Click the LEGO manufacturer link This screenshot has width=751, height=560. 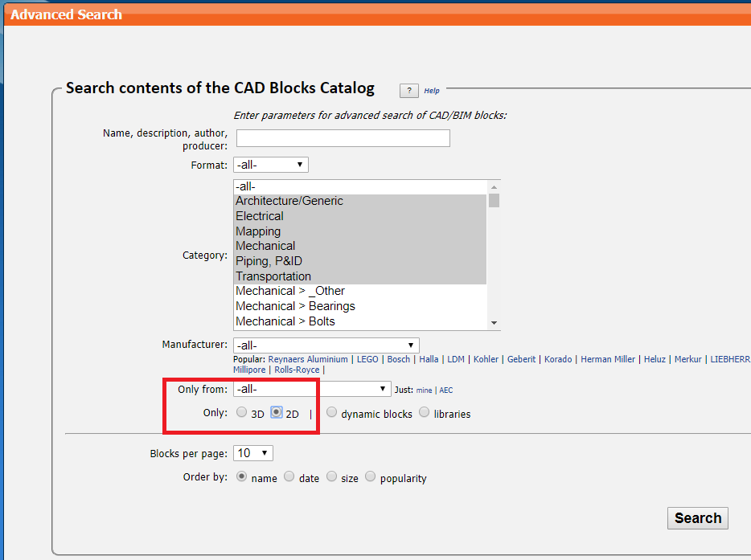[x=367, y=359]
